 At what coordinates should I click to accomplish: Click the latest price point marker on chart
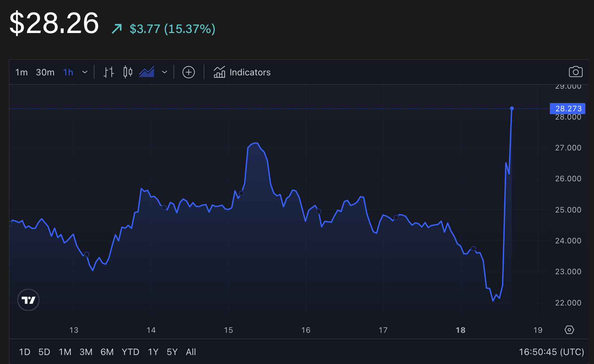coord(512,108)
